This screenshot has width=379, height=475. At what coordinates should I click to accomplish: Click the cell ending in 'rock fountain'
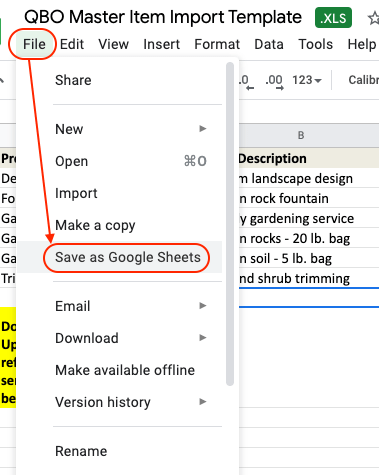(x=309, y=198)
